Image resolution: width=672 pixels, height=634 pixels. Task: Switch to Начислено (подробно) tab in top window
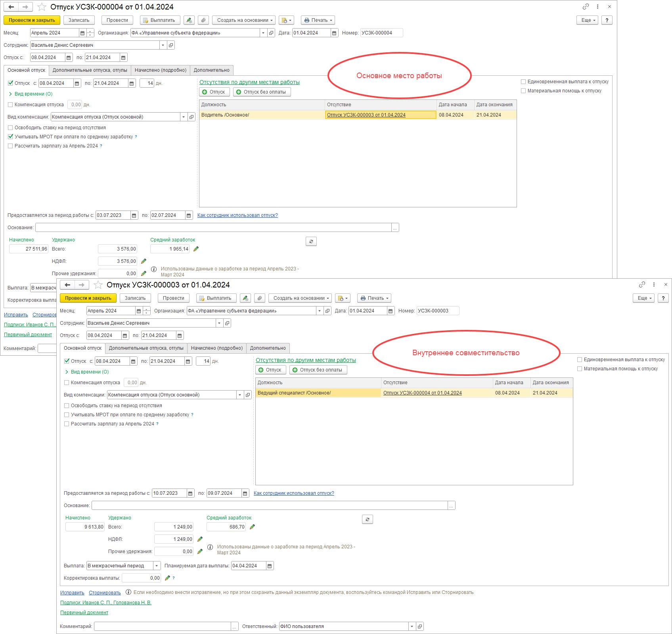[x=161, y=70]
